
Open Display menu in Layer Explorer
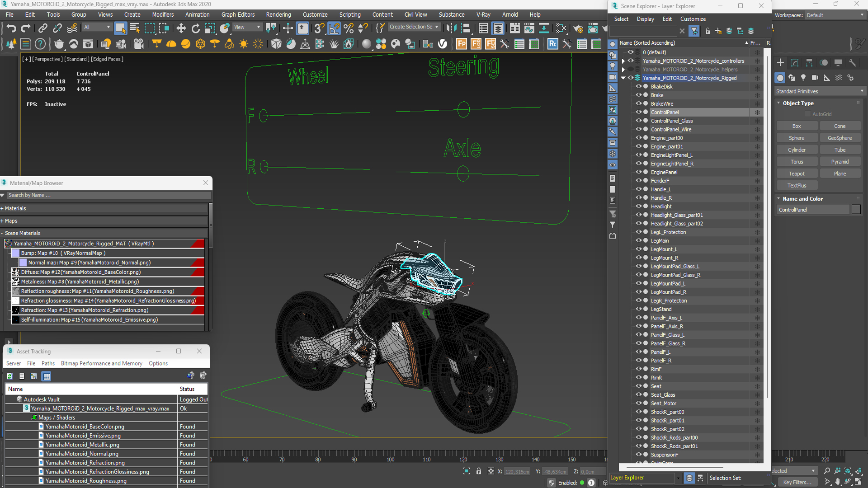(645, 19)
